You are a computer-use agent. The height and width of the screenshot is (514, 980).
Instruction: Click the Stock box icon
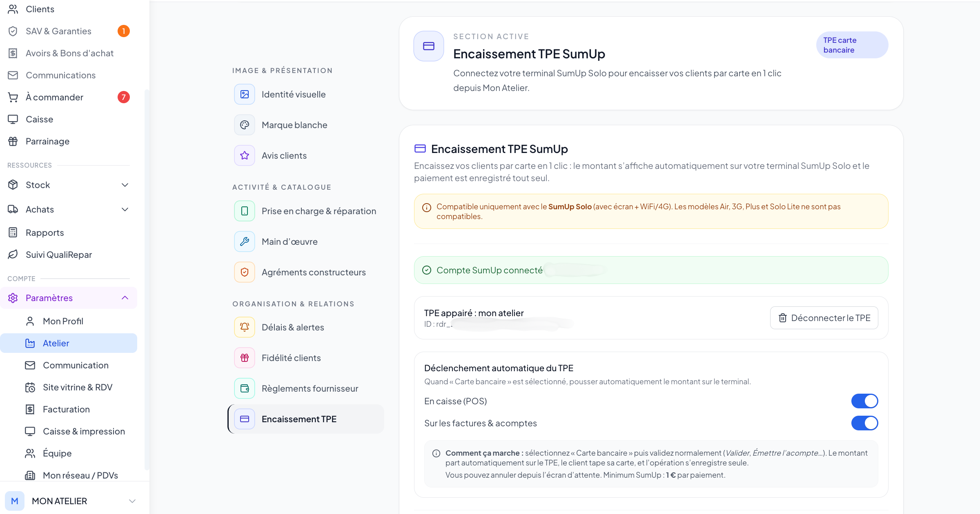tap(13, 185)
